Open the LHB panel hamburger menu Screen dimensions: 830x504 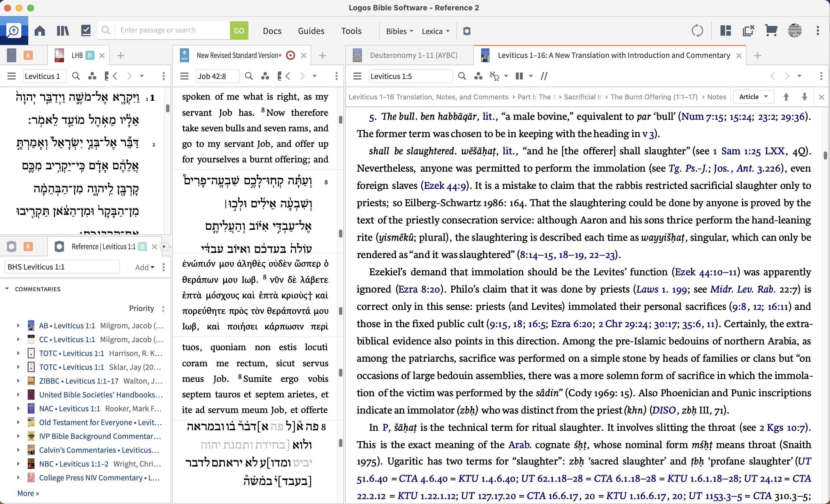pos(12,76)
